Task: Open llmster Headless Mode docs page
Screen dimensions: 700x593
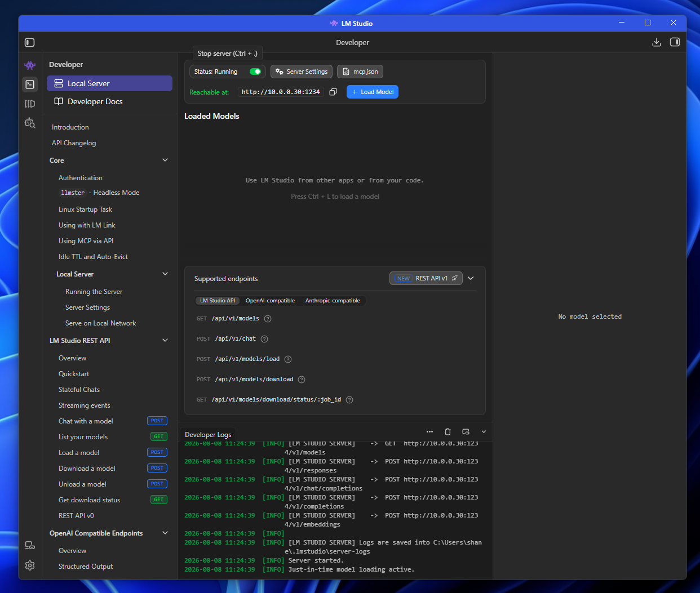Action: (99, 193)
